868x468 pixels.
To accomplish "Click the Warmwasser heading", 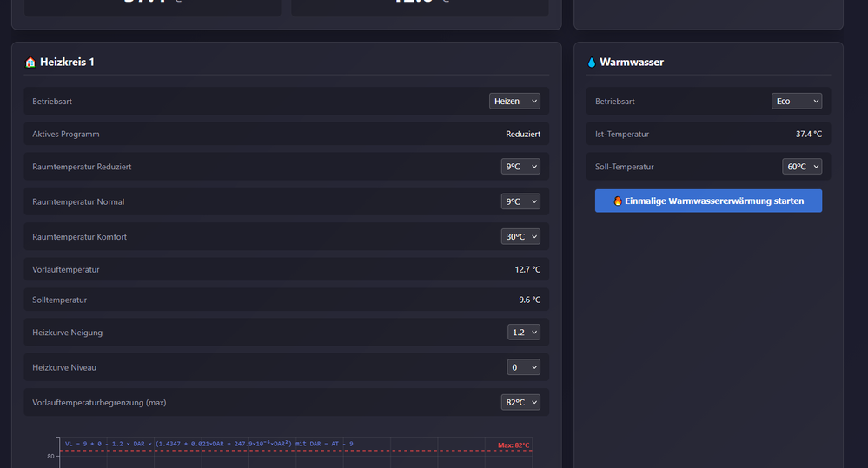I will pos(632,62).
